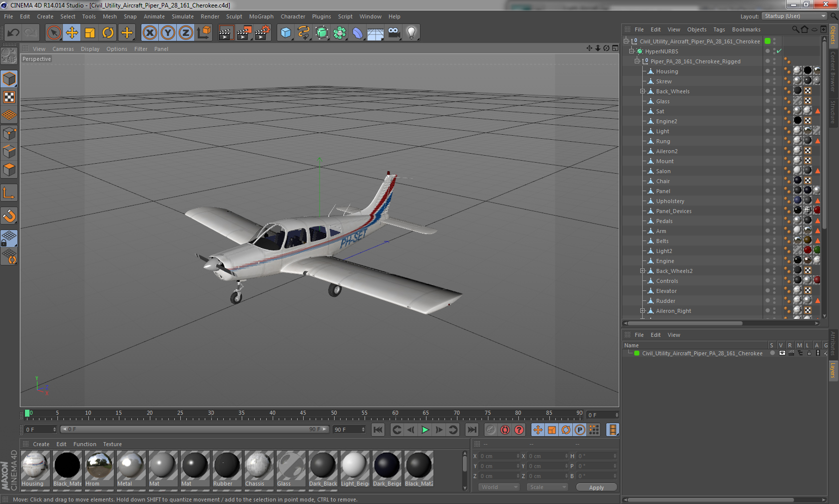Toggle Rudder object visibility dots
Screen dimensions: 839x504
(x=774, y=301)
